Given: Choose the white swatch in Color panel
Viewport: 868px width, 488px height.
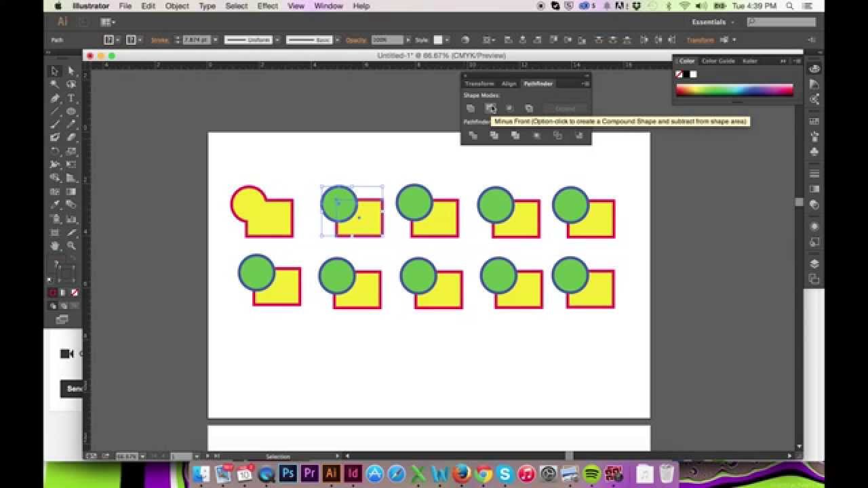Looking at the screenshot, I should [x=693, y=74].
